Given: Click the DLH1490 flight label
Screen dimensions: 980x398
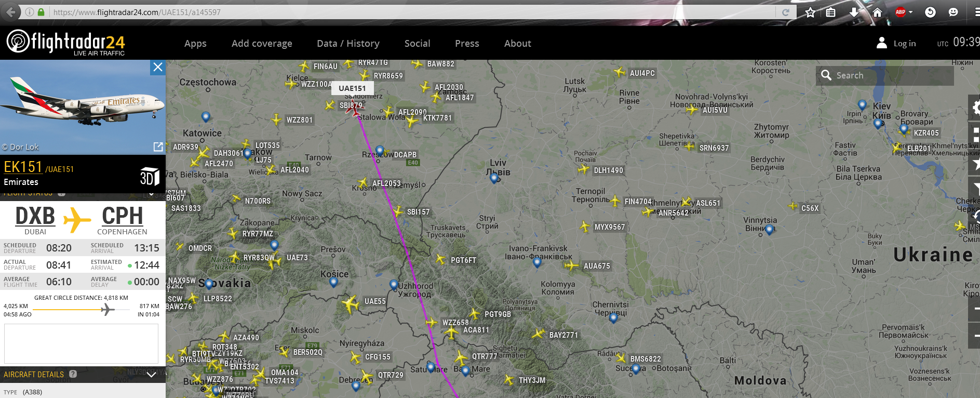Looking at the screenshot, I should pyautogui.click(x=609, y=170).
